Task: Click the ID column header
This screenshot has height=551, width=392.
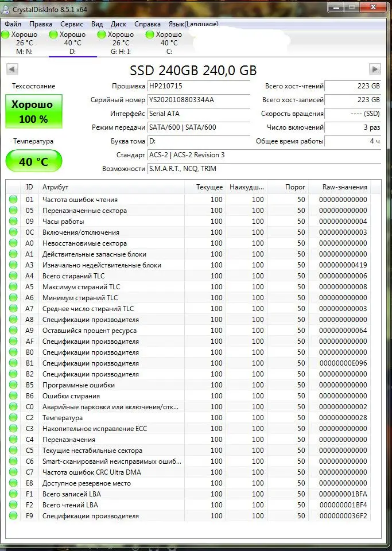Action: point(29,187)
